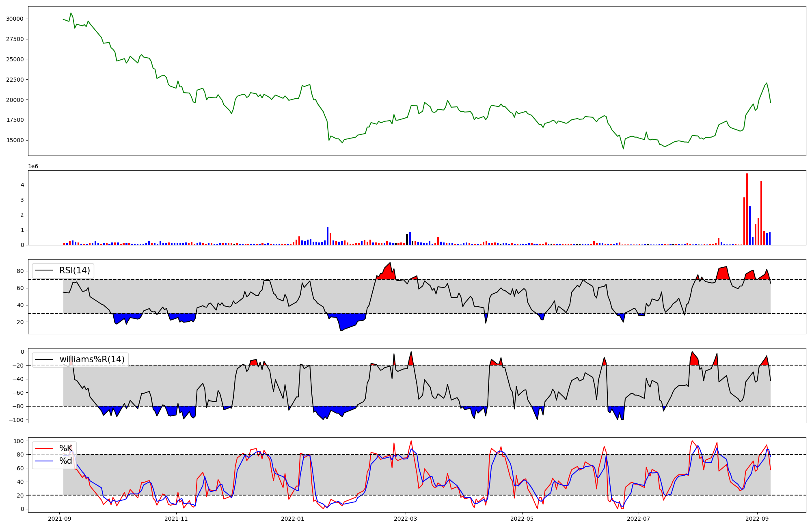Click the 2022-09 x-axis date label
This screenshot has width=812, height=528.
757,519
